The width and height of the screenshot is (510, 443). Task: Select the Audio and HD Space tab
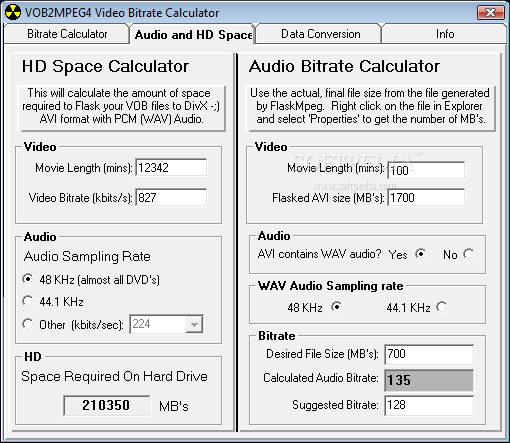click(x=193, y=35)
